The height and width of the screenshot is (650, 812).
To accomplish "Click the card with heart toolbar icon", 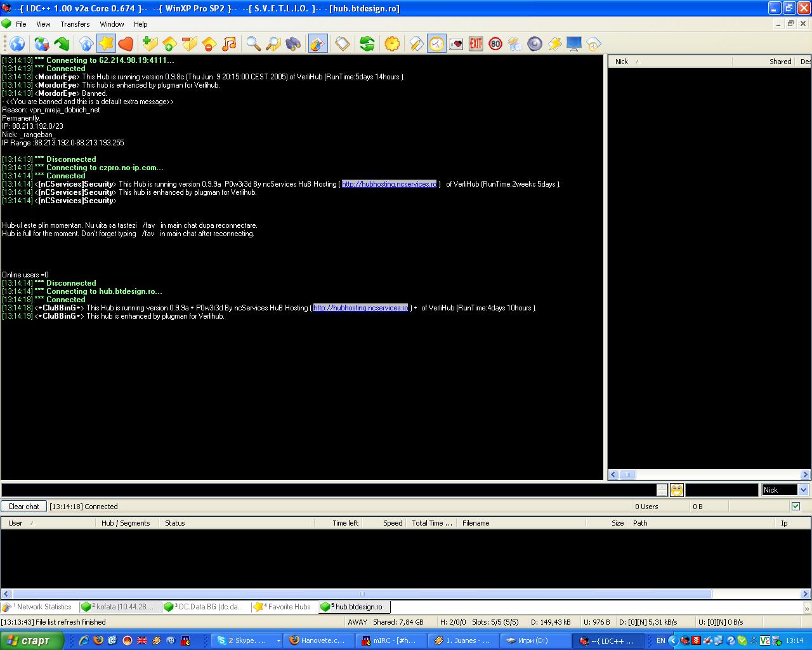I will pyautogui.click(x=456, y=43).
